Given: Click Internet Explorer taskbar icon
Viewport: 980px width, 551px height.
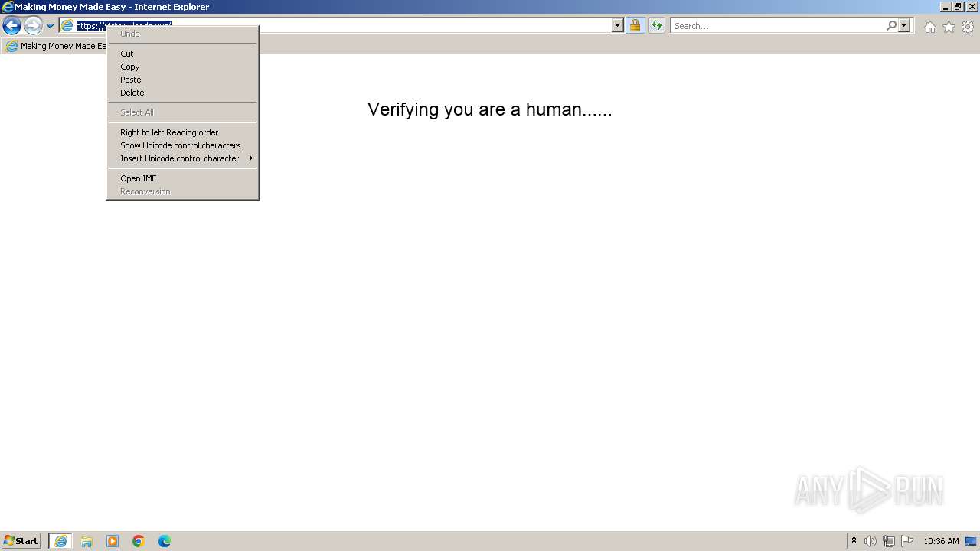Looking at the screenshot, I should coord(60,541).
